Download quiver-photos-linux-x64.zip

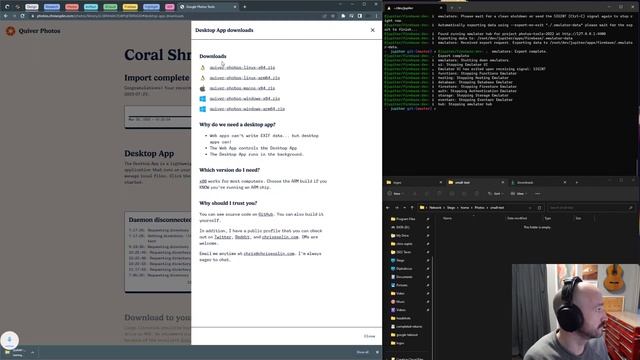click(x=242, y=68)
